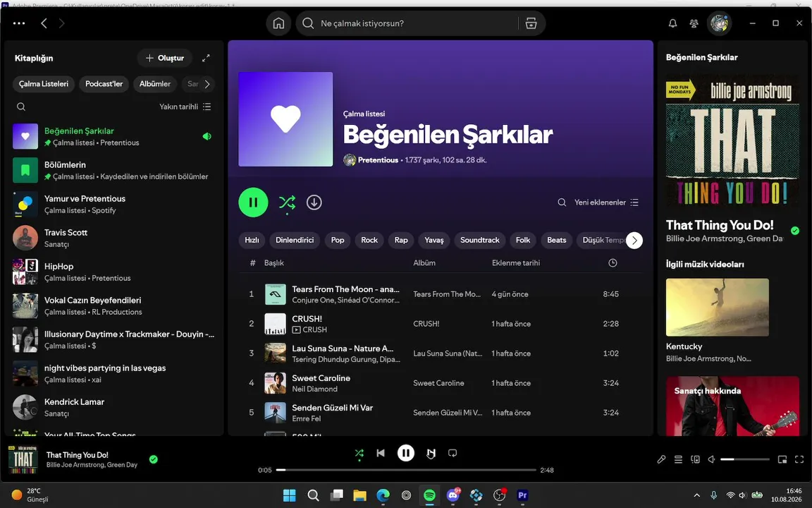Skip to next track
Image resolution: width=812 pixels, height=508 pixels.
point(431,453)
